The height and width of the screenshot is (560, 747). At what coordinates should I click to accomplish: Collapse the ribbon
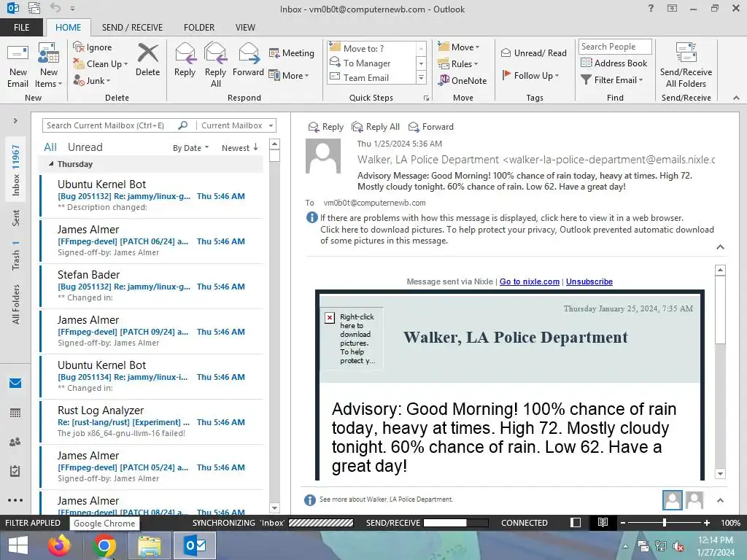[736, 98]
